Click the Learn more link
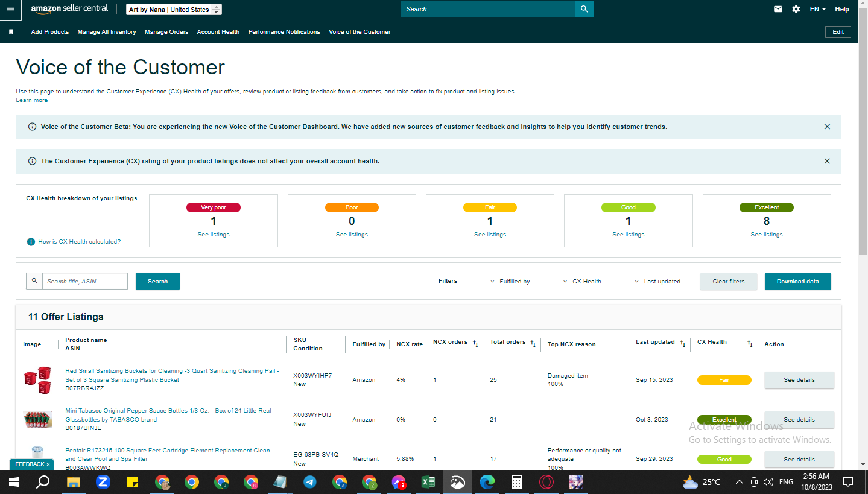This screenshot has height=494, width=868. (x=32, y=100)
